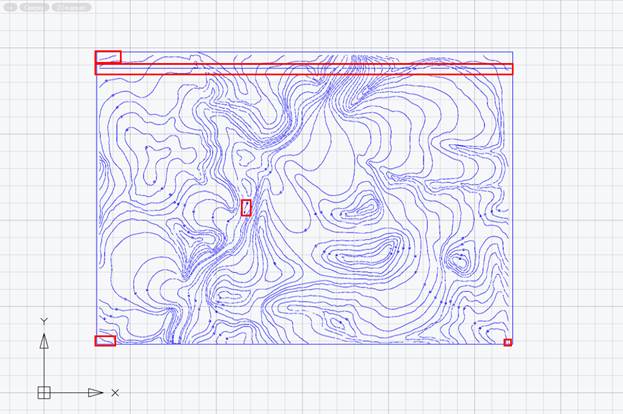Open the visual style pill dropdown
The width and height of the screenshot is (623, 414).
point(70,6)
